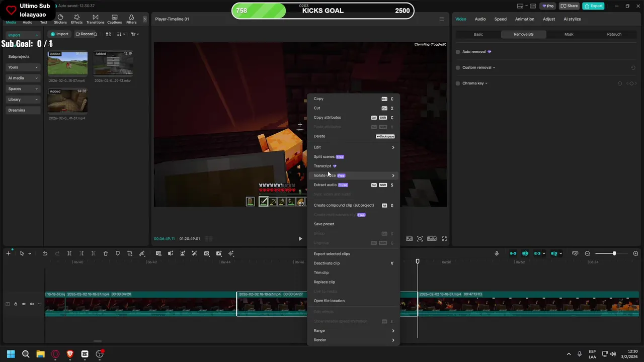This screenshot has width=644, height=362.
Task: Toggle the auto snapping icon
Action: (525, 253)
